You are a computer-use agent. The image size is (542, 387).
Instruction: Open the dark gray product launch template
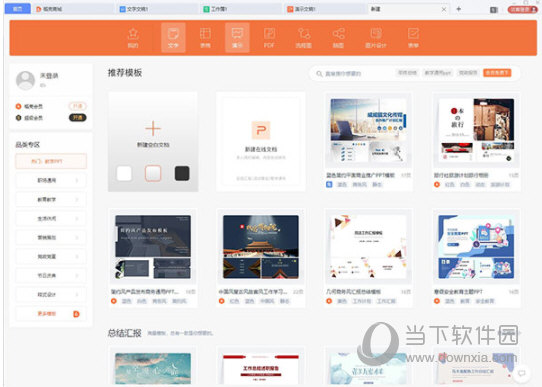point(153,258)
